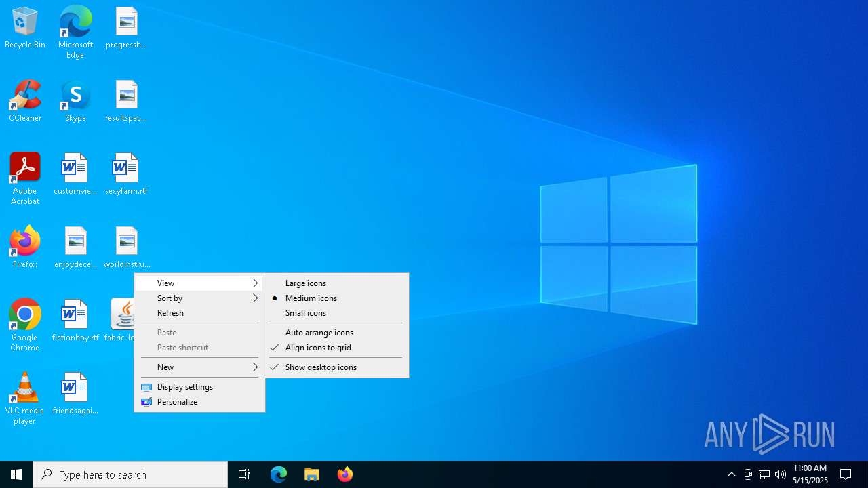Screen dimensions: 868x488
Task: Select the customvie... Word document icon
Action: tap(75, 175)
